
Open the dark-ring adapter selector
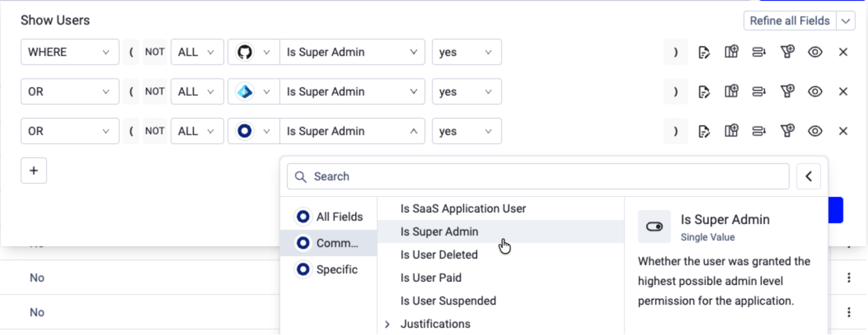click(254, 131)
